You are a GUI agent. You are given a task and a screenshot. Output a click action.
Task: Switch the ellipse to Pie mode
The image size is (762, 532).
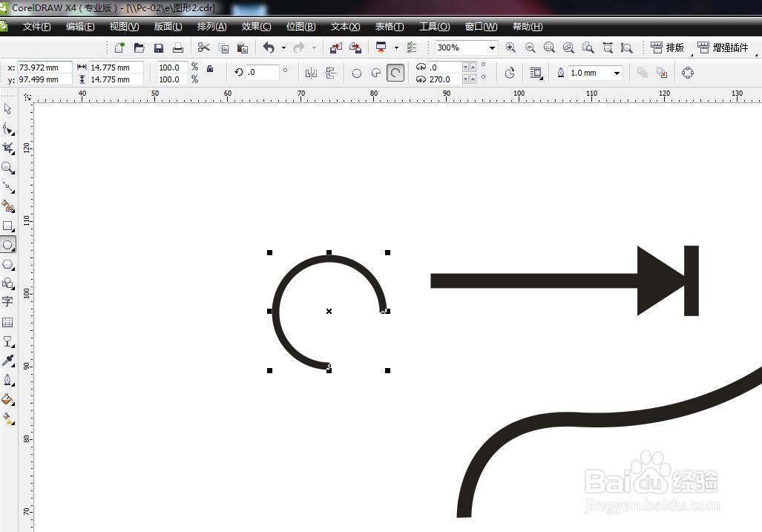click(x=375, y=72)
